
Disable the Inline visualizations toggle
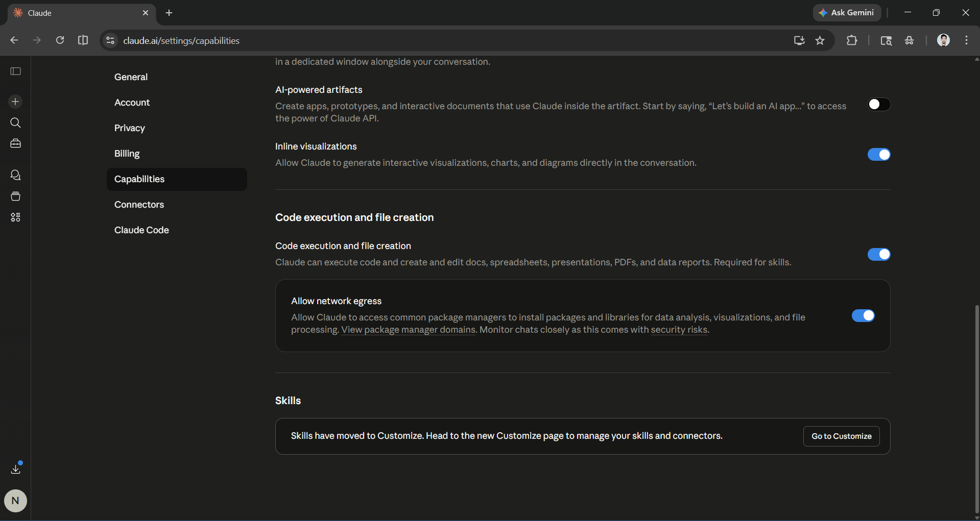click(x=879, y=155)
